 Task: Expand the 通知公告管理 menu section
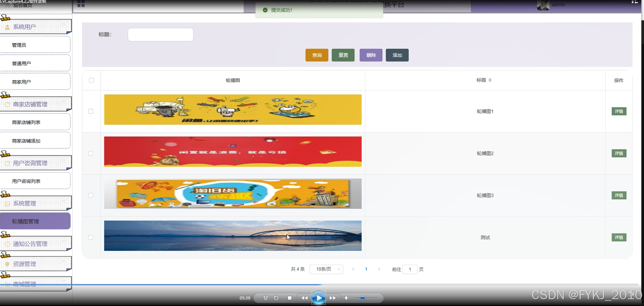(63, 241)
